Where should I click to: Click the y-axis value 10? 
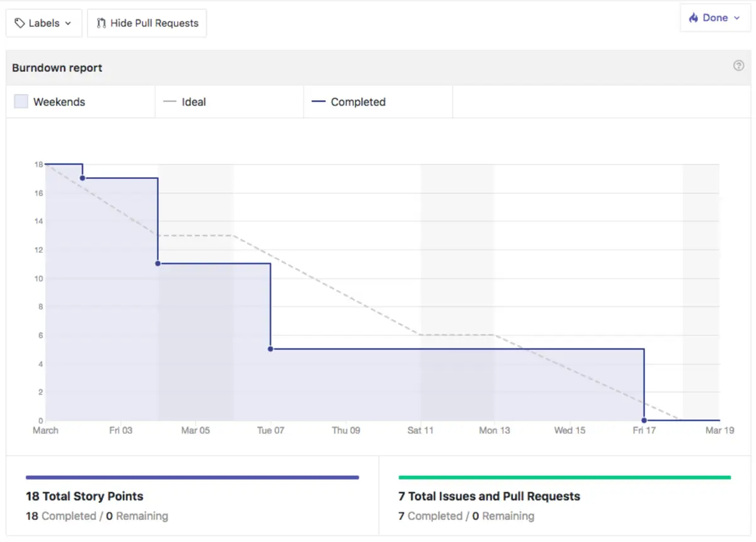(x=38, y=279)
